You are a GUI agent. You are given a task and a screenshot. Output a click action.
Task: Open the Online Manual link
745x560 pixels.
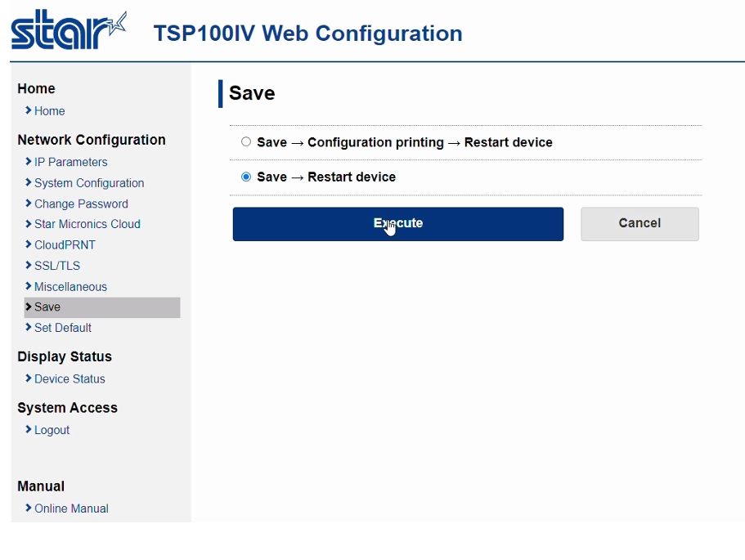[71, 508]
